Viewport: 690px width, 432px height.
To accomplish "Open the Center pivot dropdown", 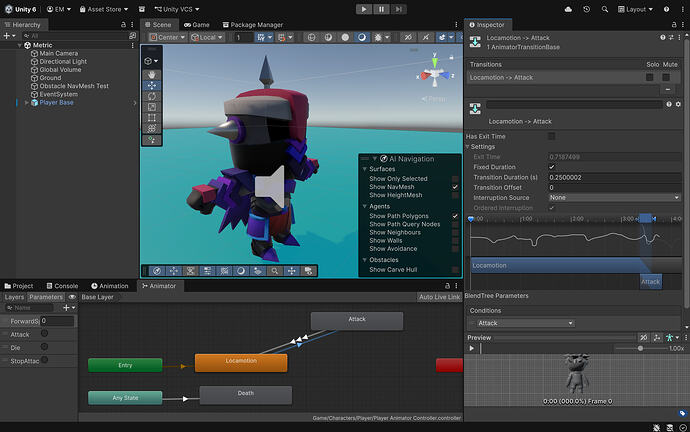I will (x=168, y=37).
